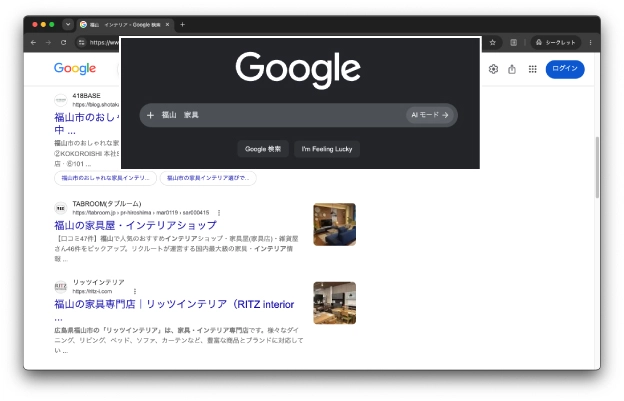Reload the page with the refresh icon
The height and width of the screenshot is (401, 624).
click(x=64, y=43)
